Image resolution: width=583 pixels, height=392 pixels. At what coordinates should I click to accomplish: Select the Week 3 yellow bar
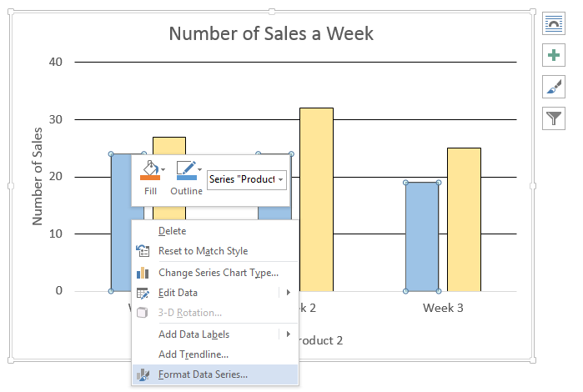[x=464, y=219]
